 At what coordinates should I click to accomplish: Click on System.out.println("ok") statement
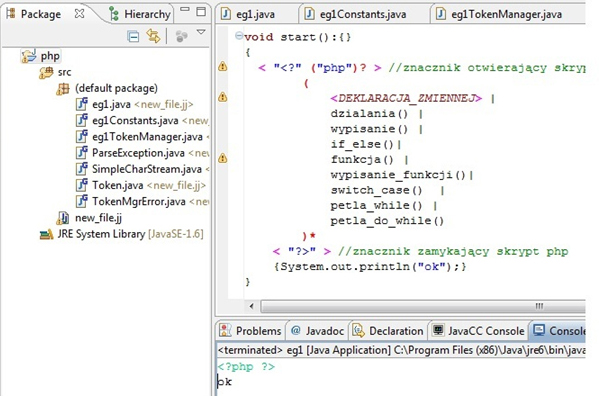click(x=370, y=267)
